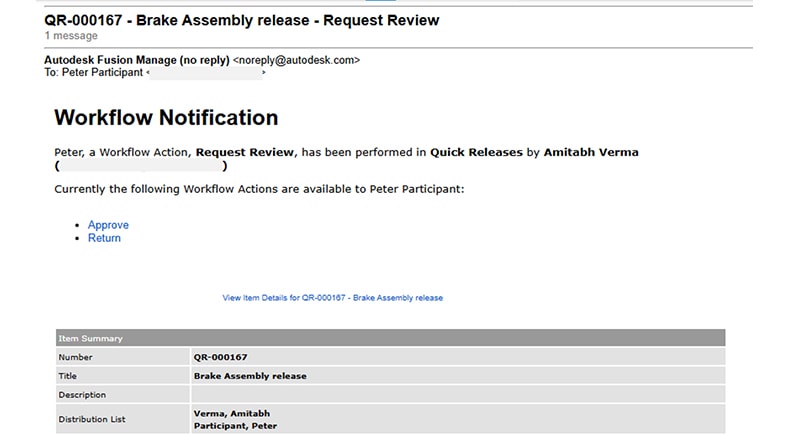Click the '1 message' count text
This screenshot has height=444, width=788.
pos(70,35)
